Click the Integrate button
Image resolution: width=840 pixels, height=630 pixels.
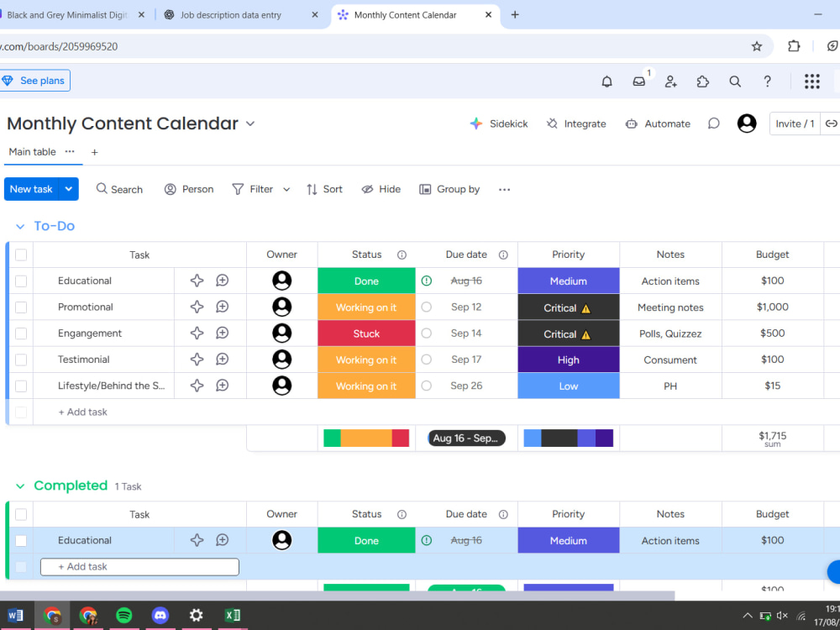[x=576, y=123]
